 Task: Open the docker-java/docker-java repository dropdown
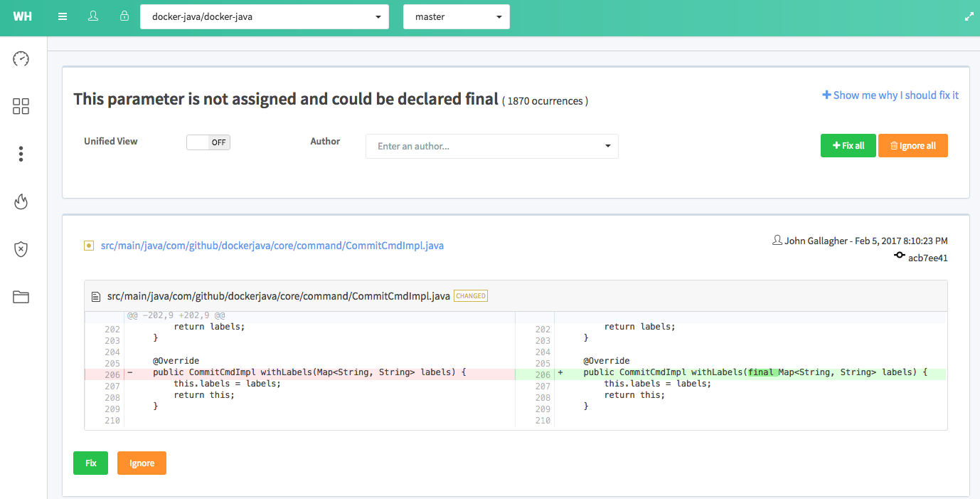[264, 17]
